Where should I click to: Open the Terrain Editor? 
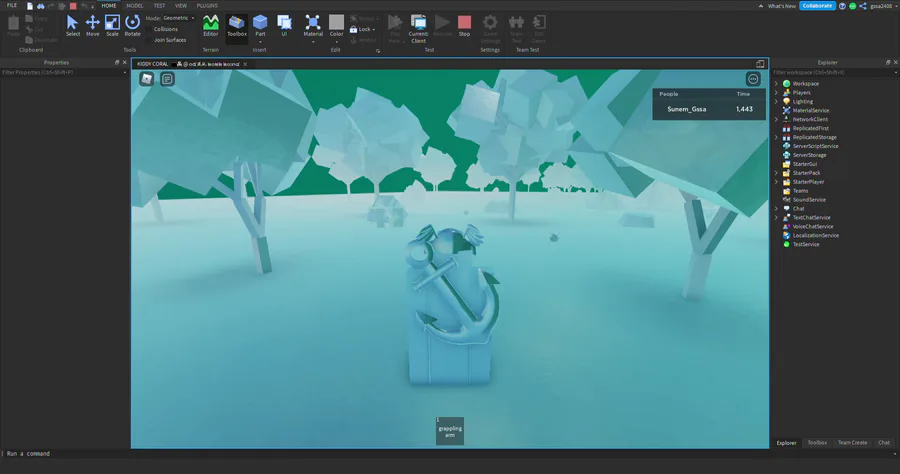[x=211, y=26]
